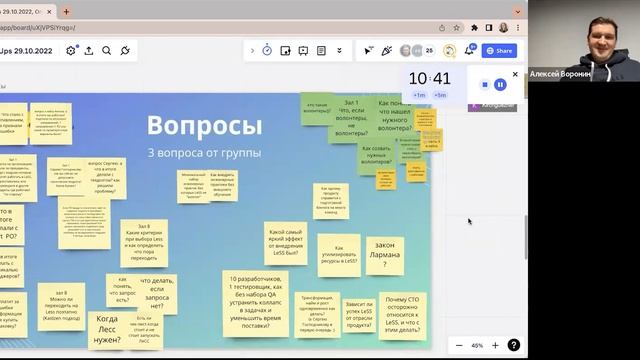Add one minute with +1m
The height and width of the screenshot is (360, 640).
419,95
